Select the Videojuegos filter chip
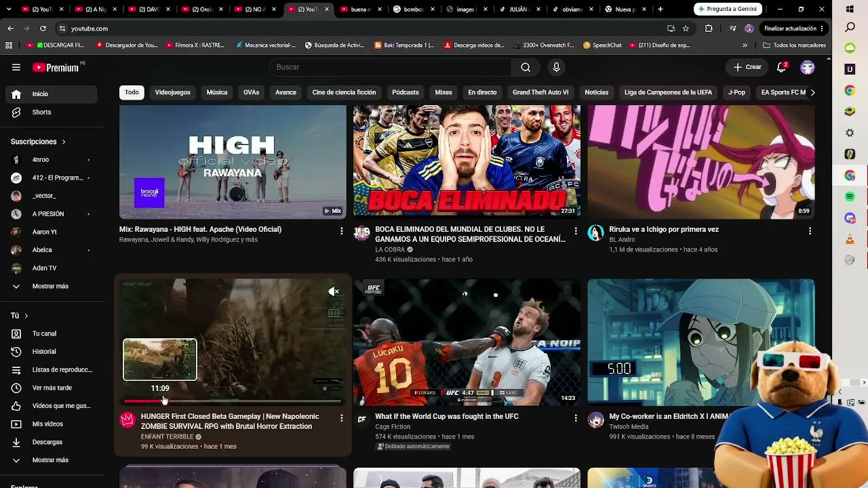This screenshot has height=488, width=868. pyautogui.click(x=172, y=92)
